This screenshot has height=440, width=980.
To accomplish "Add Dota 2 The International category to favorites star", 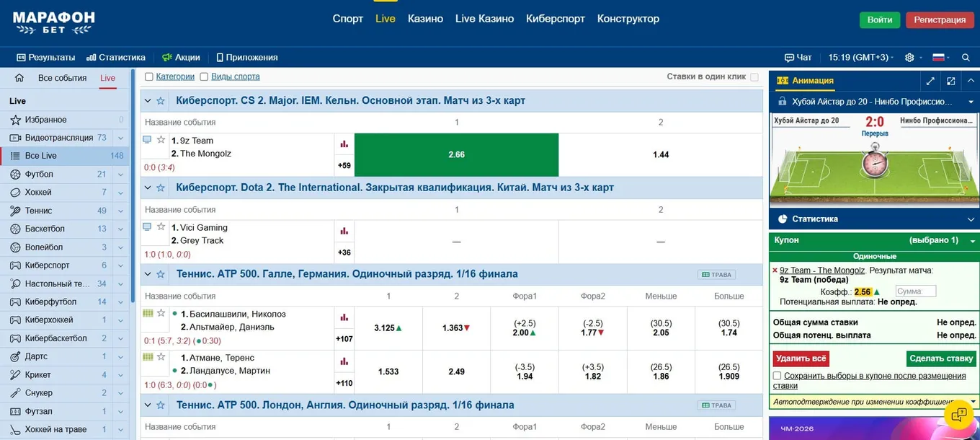I will tap(161, 188).
